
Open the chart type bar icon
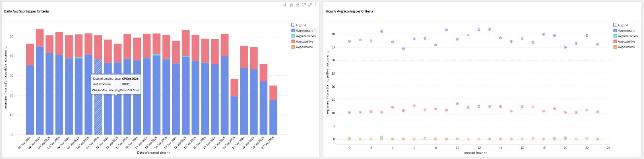pos(291,5)
